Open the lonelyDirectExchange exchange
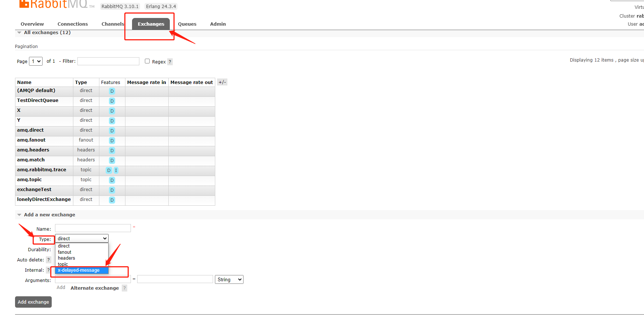 pos(44,199)
